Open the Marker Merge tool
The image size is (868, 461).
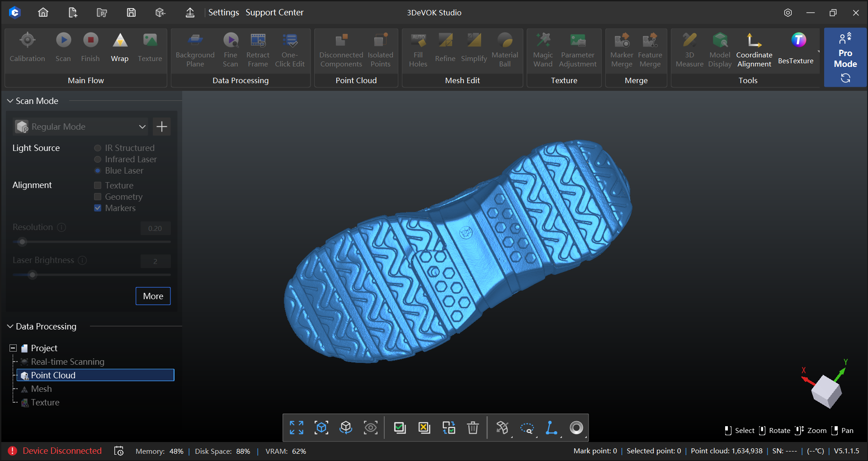622,50
